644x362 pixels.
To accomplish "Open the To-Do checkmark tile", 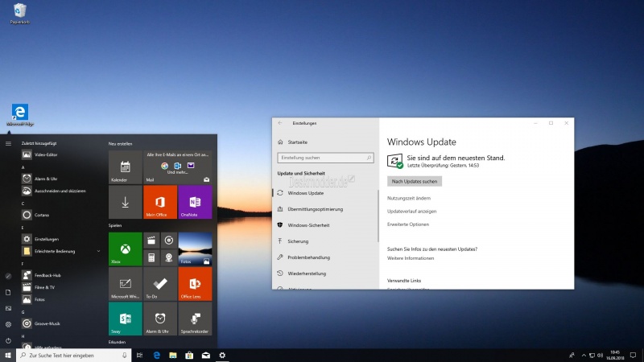I will coord(160,284).
